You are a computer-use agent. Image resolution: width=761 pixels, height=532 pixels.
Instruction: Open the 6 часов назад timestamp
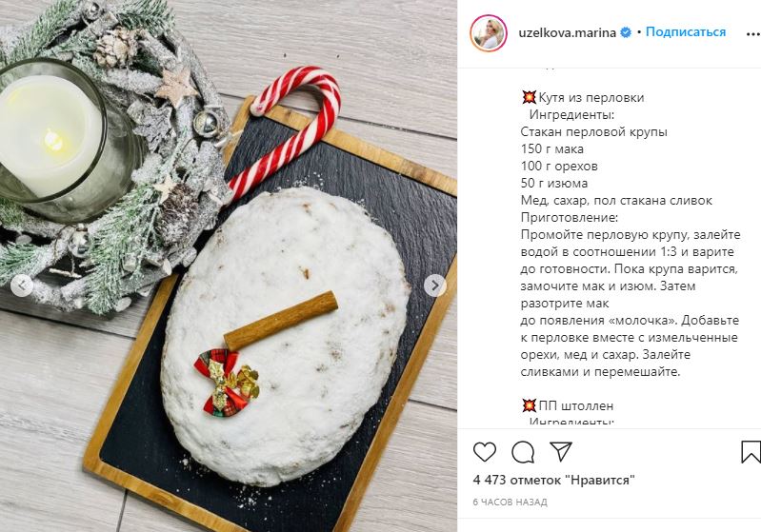(510, 502)
